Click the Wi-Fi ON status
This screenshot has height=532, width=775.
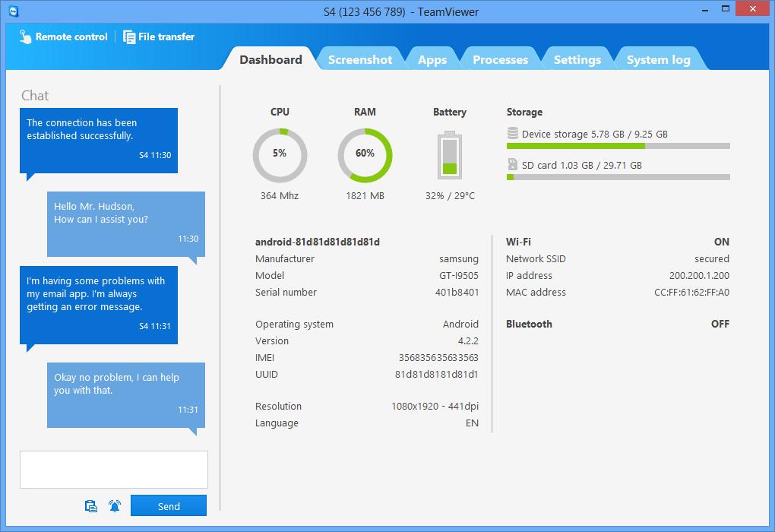pos(721,242)
